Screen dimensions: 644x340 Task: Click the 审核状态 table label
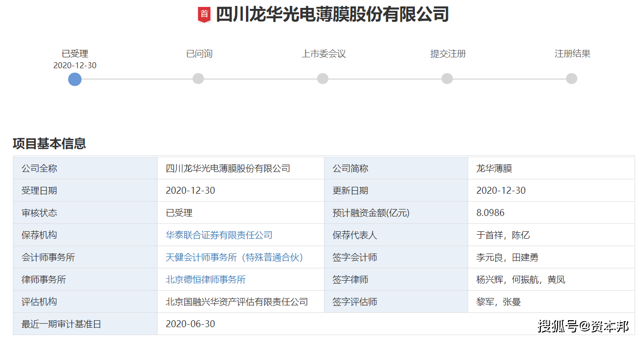[x=40, y=213]
